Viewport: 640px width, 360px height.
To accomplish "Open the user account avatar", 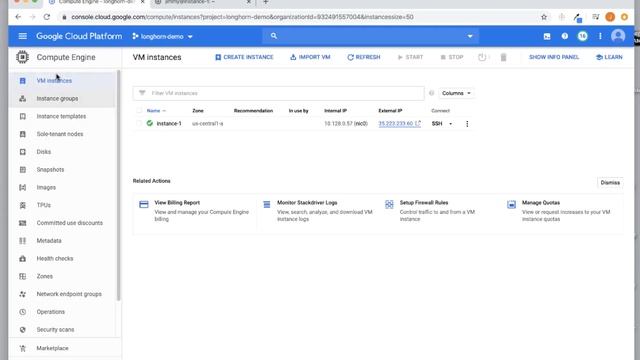I will pyautogui.click(x=618, y=36).
